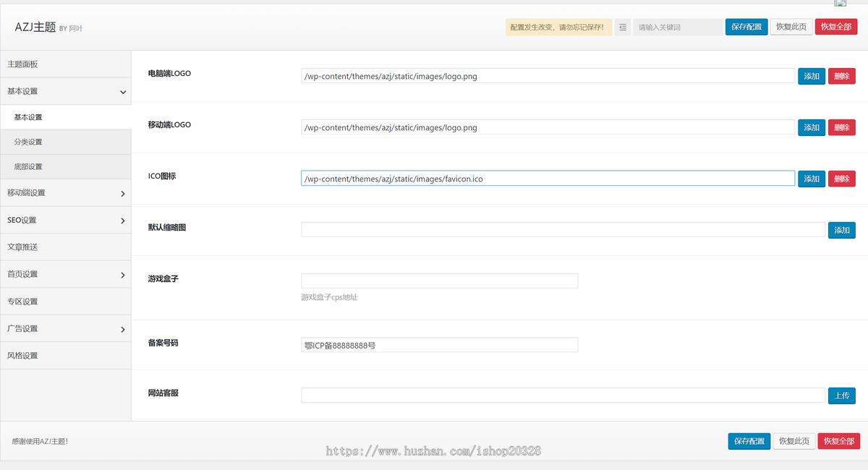Select the 基本设置 submenu item

65,117
